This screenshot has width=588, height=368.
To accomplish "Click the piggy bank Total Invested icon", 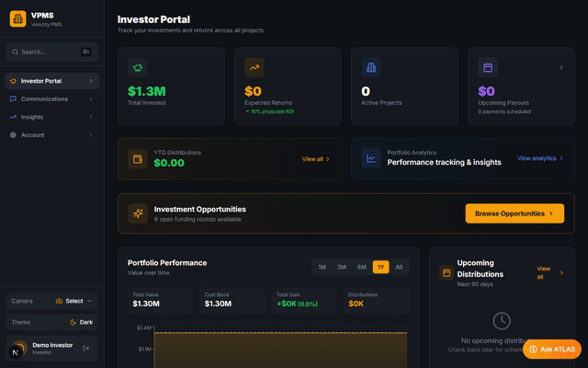I will [138, 67].
